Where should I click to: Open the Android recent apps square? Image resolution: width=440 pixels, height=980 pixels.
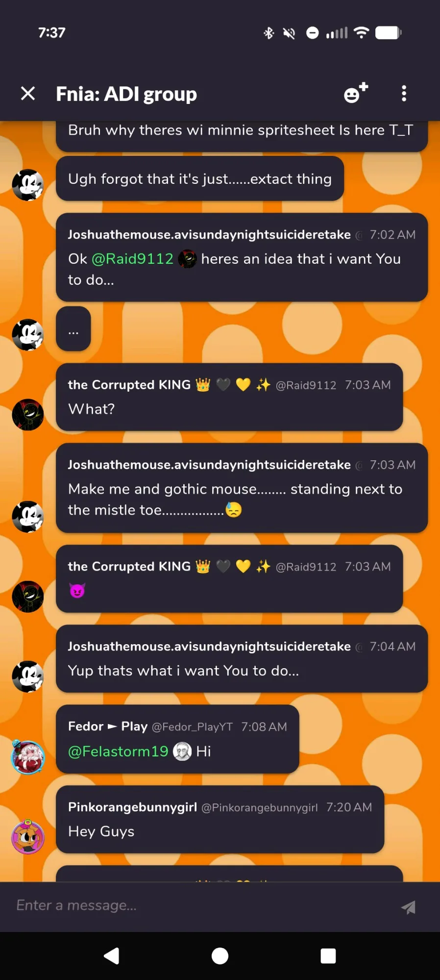click(328, 955)
